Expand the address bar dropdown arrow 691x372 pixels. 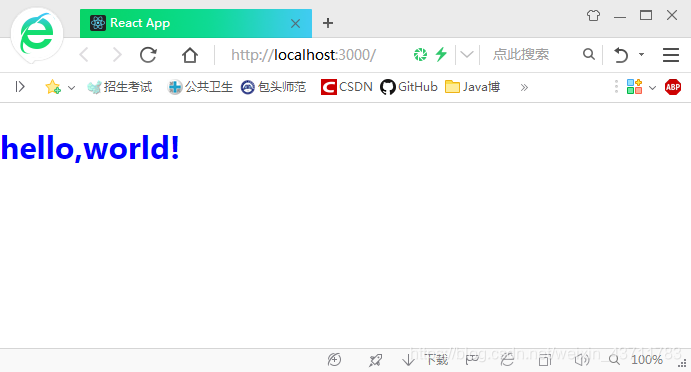pyautogui.click(x=467, y=55)
